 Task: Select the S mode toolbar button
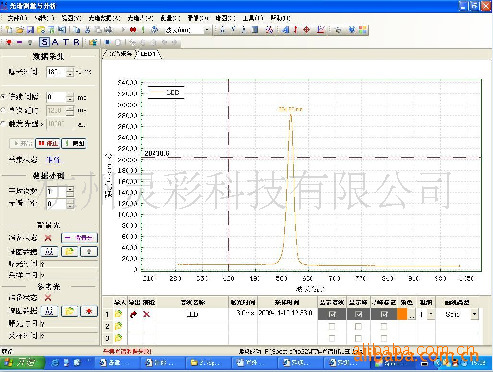[x=44, y=42]
